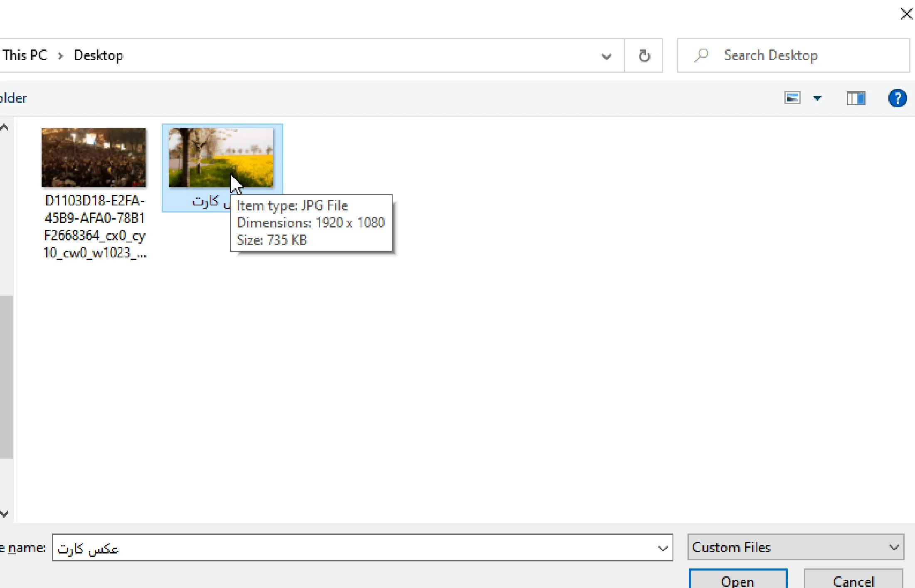Select Desktop in the address path
915x588 pixels.
tap(99, 55)
